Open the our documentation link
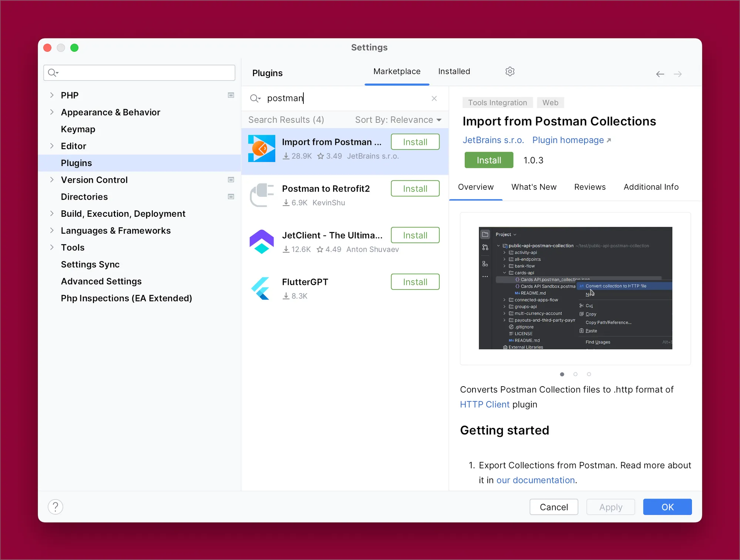This screenshot has height=560, width=740. pyautogui.click(x=535, y=480)
